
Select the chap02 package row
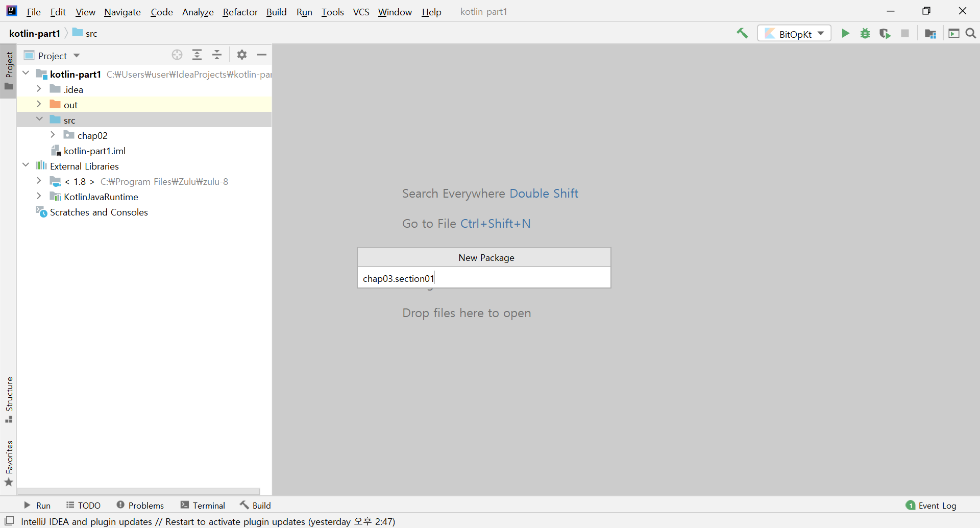tap(144, 135)
